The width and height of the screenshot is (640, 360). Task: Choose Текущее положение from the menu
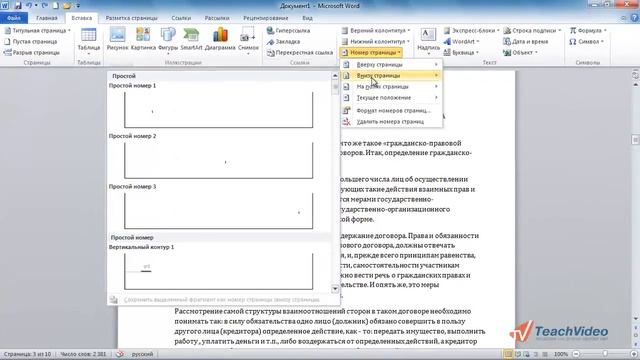pos(391,98)
